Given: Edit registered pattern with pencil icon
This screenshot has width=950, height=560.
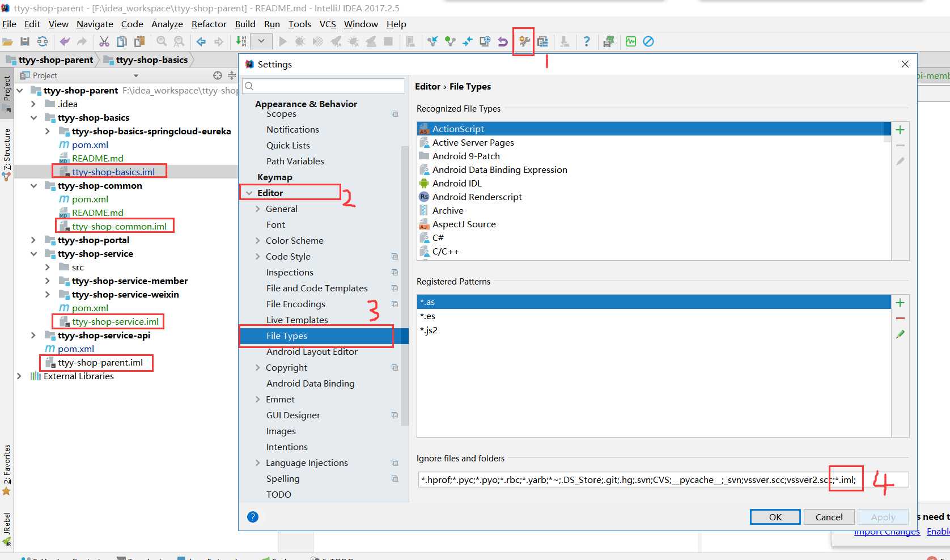Looking at the screenshot, I should tap(900, 334).
